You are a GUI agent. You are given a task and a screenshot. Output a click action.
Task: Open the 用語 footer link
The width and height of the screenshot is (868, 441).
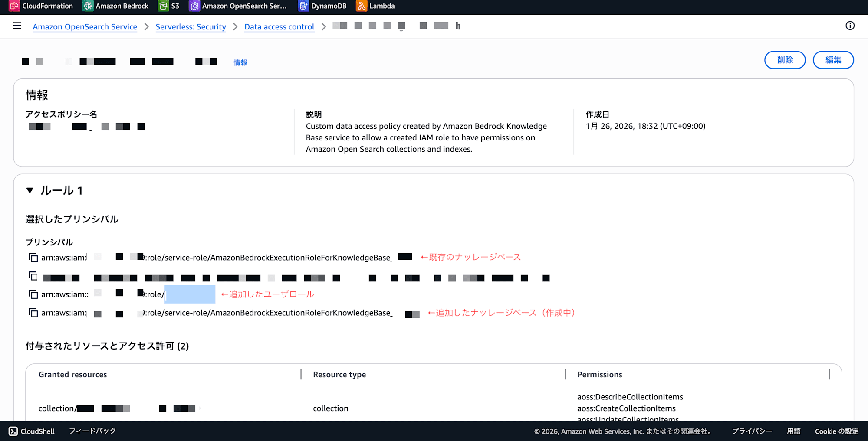point(794,431)
